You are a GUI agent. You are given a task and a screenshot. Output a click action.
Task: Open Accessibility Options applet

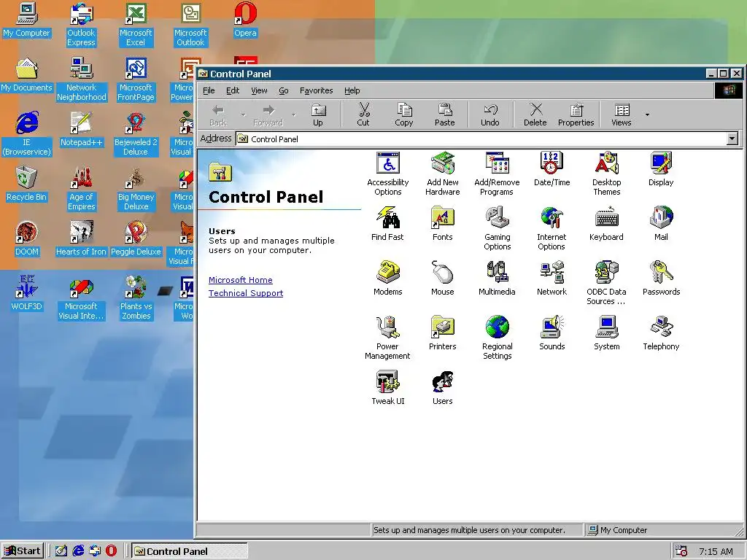[x=388, y=163]
